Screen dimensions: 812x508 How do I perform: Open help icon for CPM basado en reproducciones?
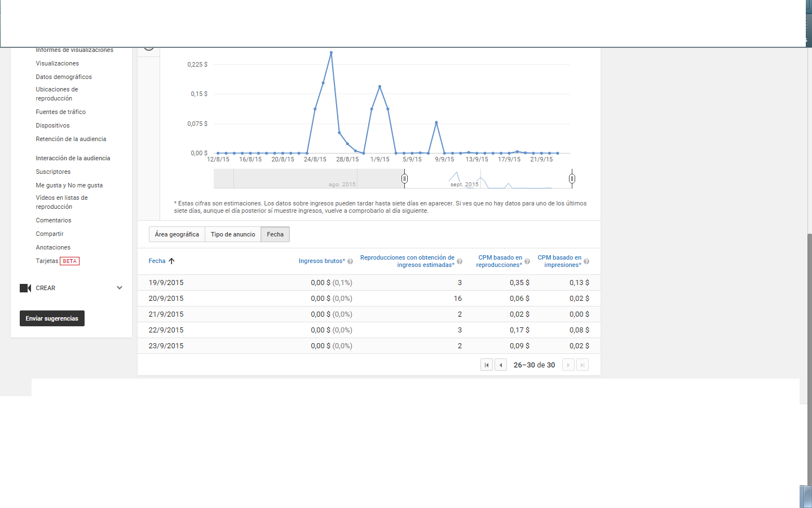527,261
